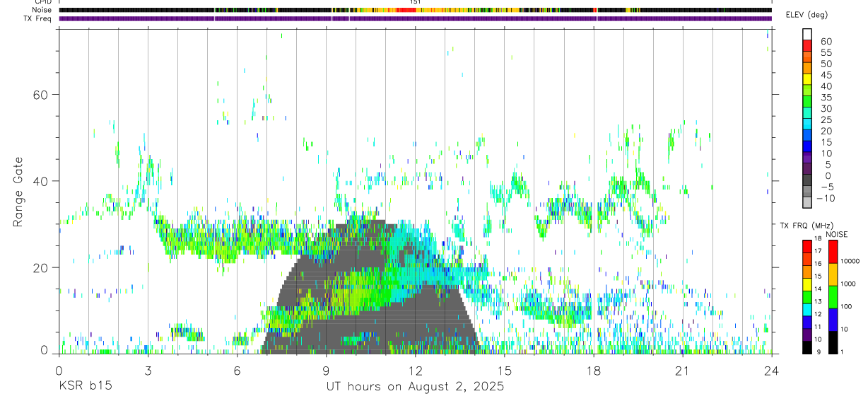
Task: Click the KSR b15 radar label
Action: [85, 387]
